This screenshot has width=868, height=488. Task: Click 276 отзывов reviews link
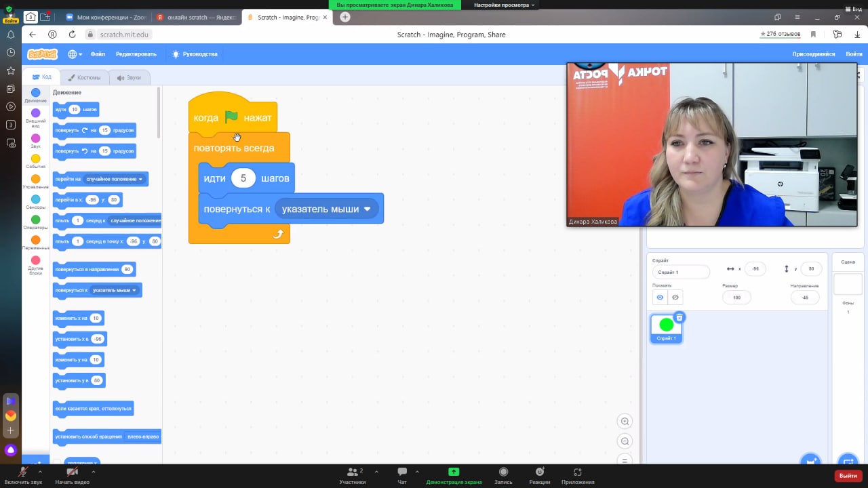pos(781,34)
